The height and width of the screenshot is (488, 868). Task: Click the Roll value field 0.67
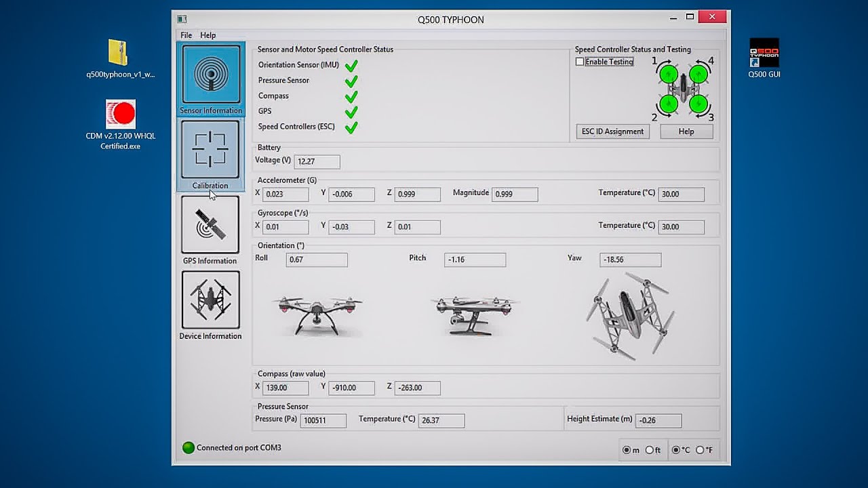click(x=317, y=260)
